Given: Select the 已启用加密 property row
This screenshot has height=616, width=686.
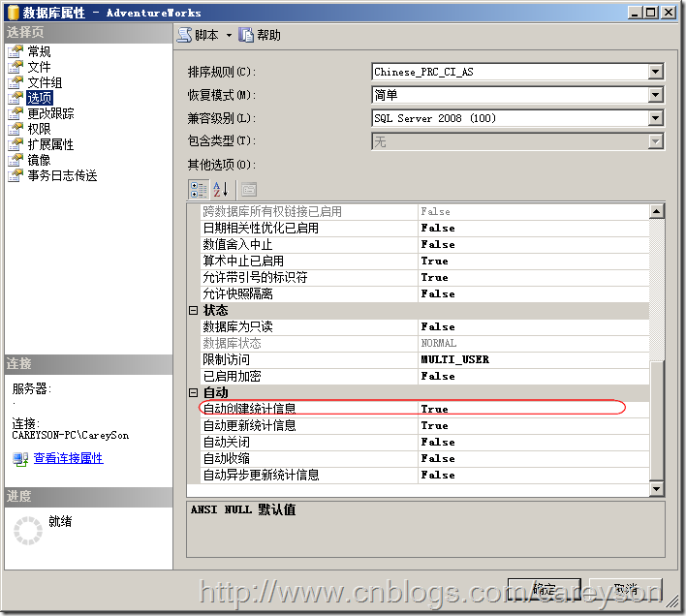Looking at the screenshot, I should 424,377.
